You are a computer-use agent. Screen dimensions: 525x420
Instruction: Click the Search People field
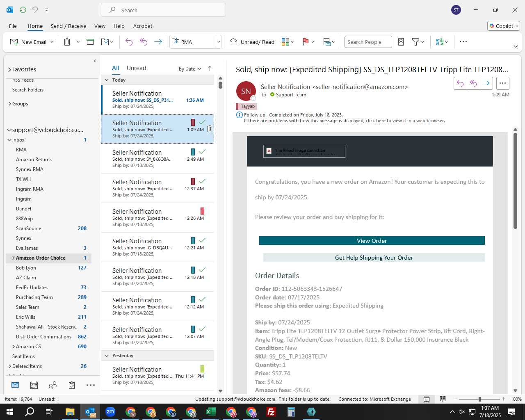368,42
